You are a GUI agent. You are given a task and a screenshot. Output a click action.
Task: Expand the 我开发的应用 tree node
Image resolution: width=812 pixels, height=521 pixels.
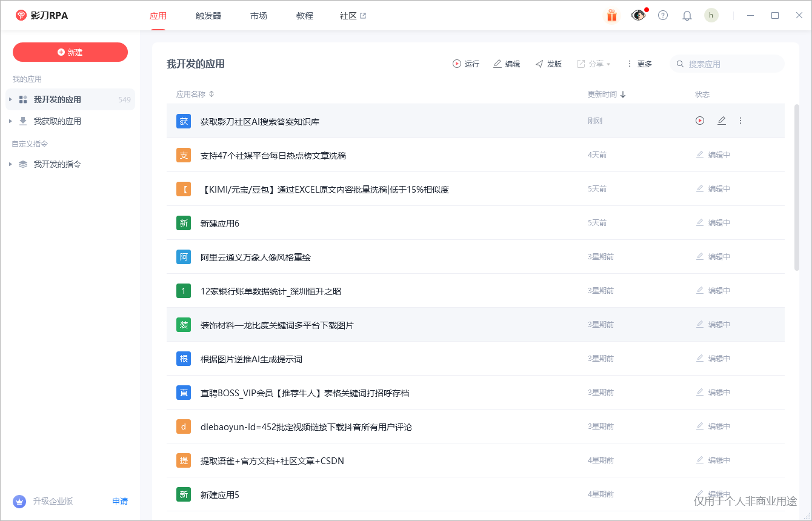coord(10,99)
